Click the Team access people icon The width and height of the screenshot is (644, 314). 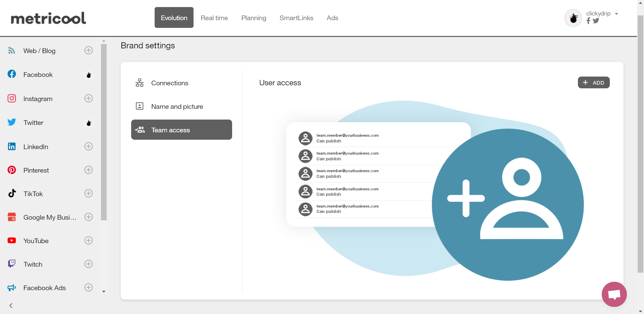(140, 130)
